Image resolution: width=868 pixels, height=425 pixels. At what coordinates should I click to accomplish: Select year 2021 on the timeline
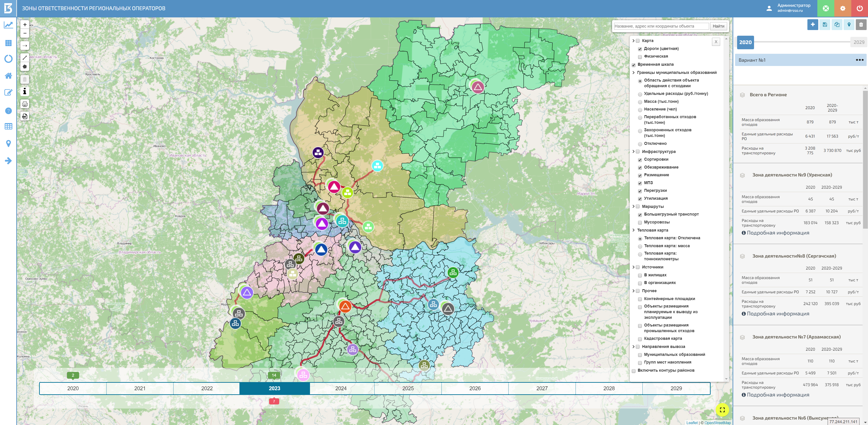(140, 388)
